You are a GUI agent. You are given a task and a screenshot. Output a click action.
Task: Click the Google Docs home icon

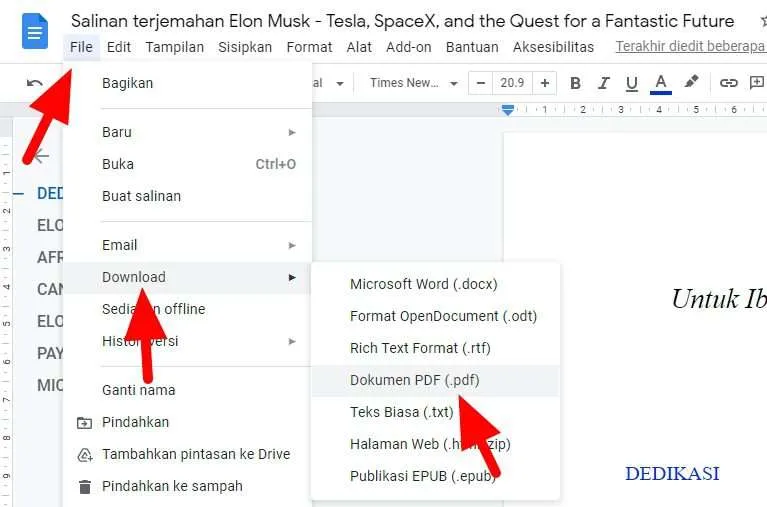tap(35, 31)
